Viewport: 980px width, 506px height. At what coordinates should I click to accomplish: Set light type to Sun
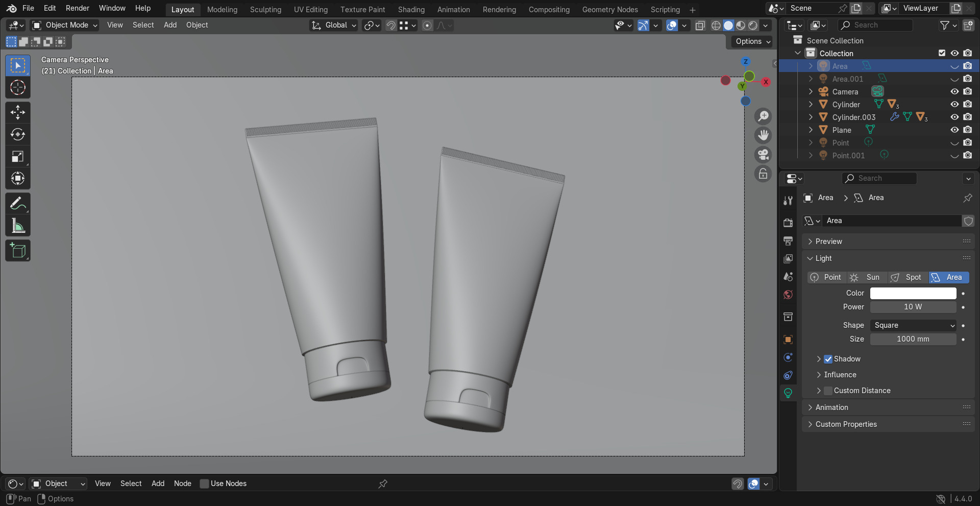click(867, 277)
